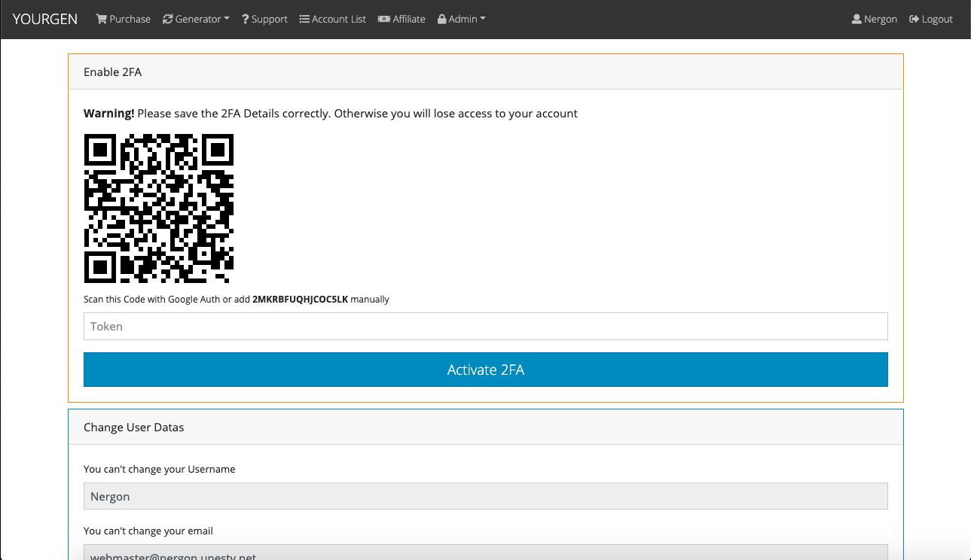Open the Affiliate page
971x560 pixels.
pos(402,19)
